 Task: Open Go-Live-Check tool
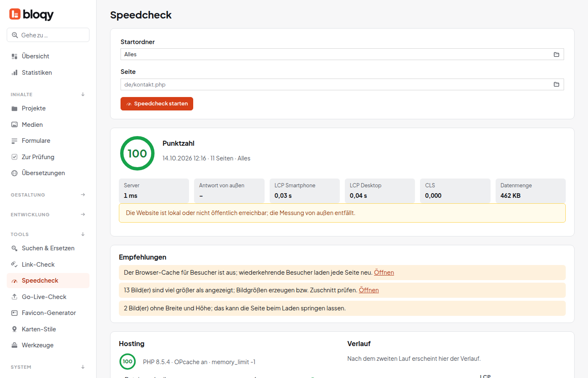pos(48,297)
